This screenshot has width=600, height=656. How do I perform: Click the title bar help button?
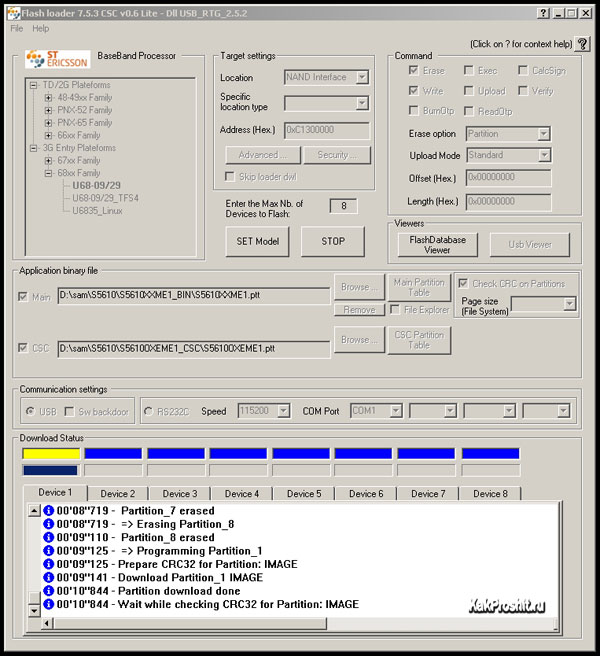click(x=541, y=13)
